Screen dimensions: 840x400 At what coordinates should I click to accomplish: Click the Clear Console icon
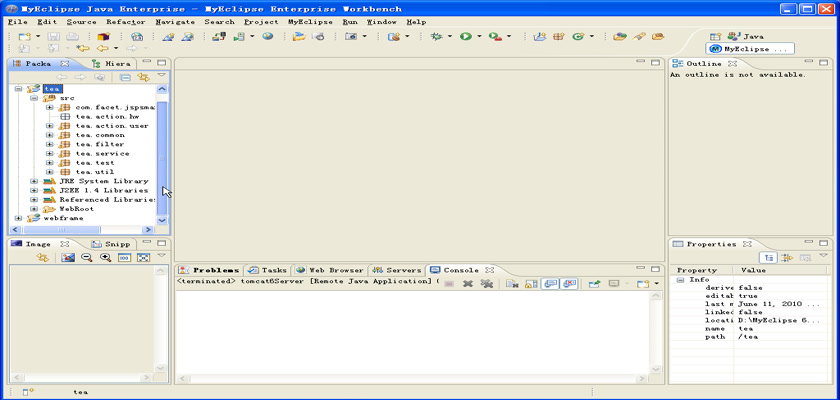coord(512,284)
